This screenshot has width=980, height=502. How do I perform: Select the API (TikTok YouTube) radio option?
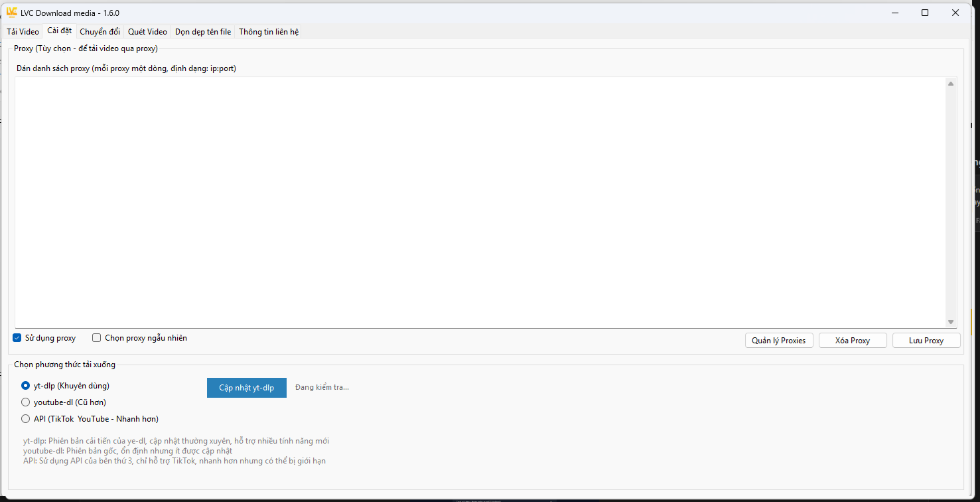coord(26,419)
